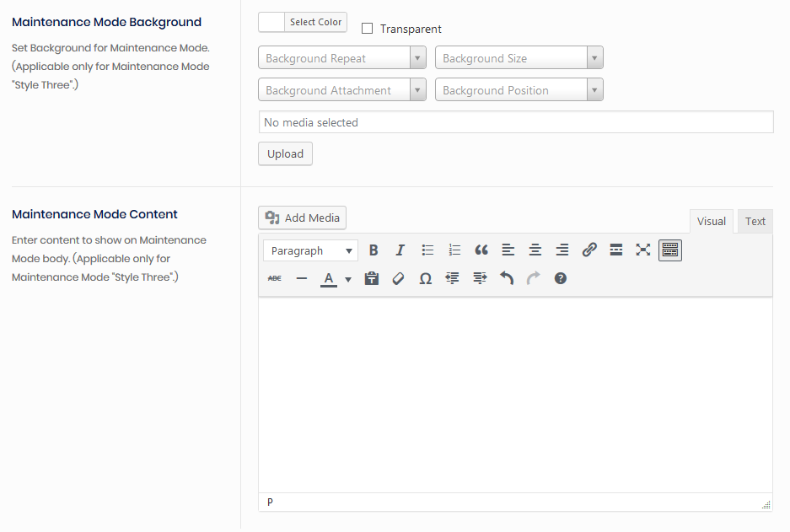Open the keyboard shortcuts help icon

(x=561, y=278)
